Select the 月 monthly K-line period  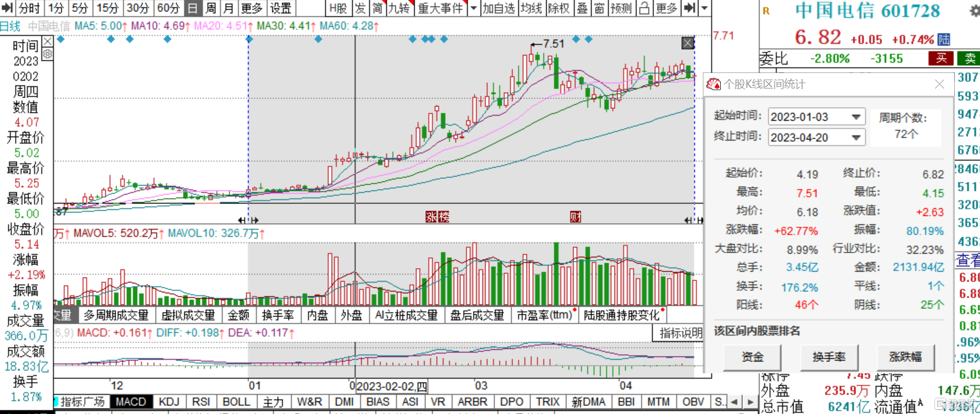[x=228, y=8]
